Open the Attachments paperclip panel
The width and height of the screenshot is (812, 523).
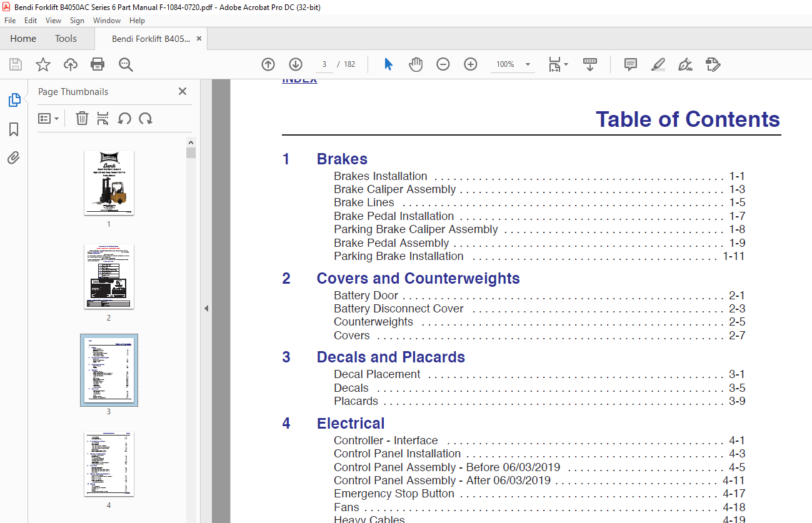pos(14,157)
